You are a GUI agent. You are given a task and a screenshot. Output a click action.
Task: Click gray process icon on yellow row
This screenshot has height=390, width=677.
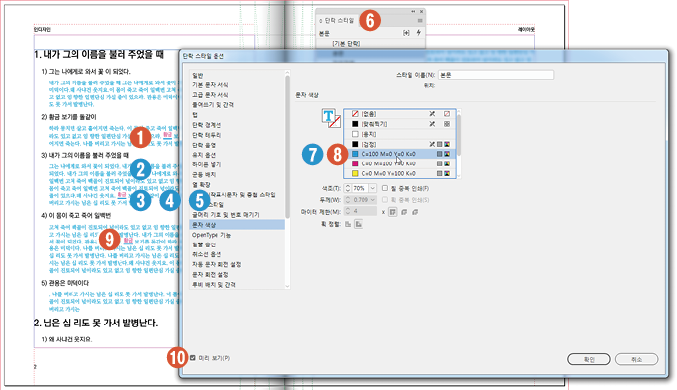tap(440, 173)
